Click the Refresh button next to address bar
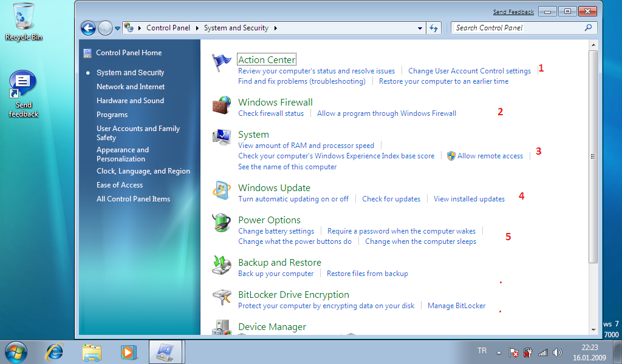622x364 pixels. (434, 28)
